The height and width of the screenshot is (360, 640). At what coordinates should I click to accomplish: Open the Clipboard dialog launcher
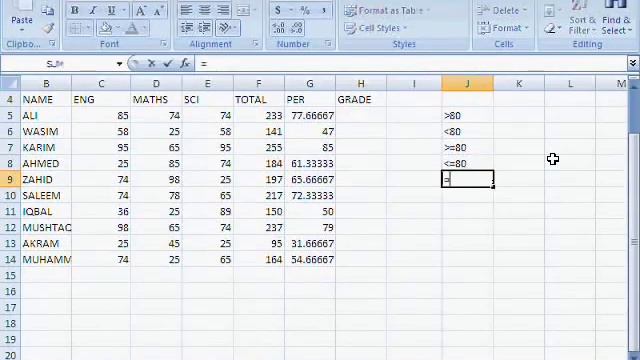[53, 43]
